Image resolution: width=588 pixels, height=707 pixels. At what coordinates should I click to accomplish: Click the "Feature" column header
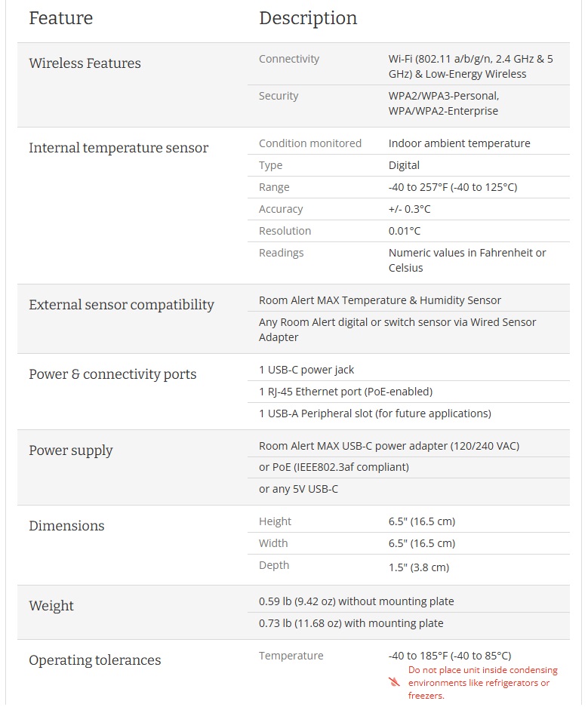point(61,18)
